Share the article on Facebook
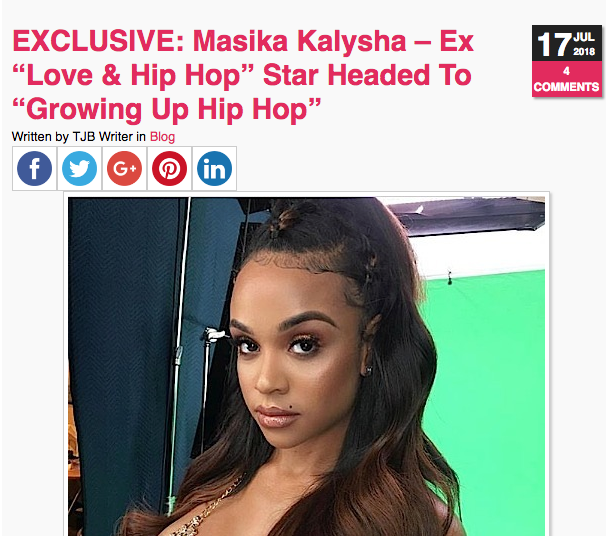Viewport: 606px width, 536px height. point(34,168)
